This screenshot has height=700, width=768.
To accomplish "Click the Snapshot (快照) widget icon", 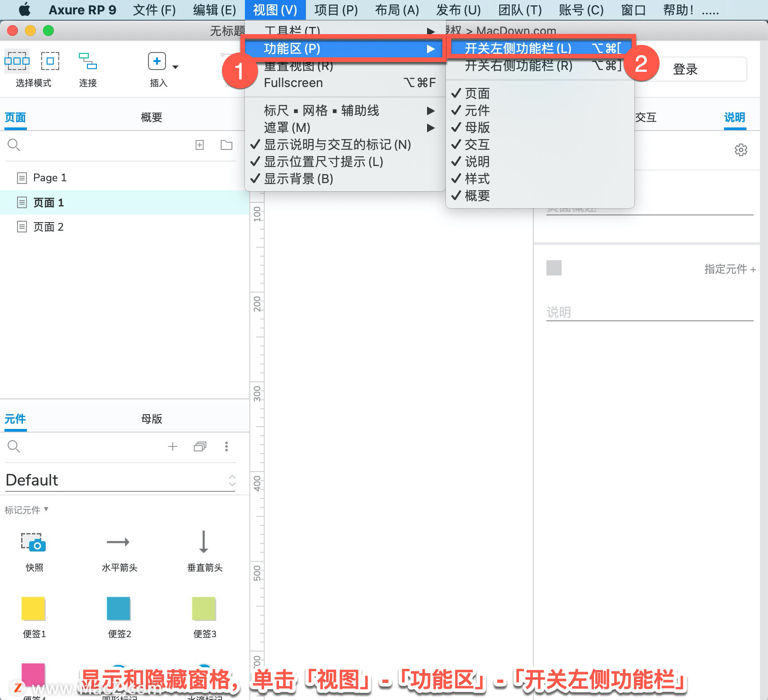I will 34,542.
